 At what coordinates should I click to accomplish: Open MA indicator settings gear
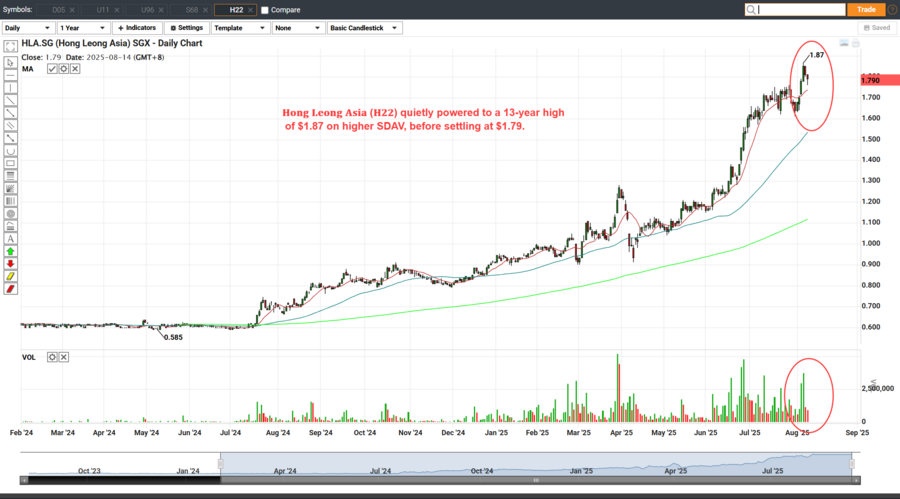64,69
